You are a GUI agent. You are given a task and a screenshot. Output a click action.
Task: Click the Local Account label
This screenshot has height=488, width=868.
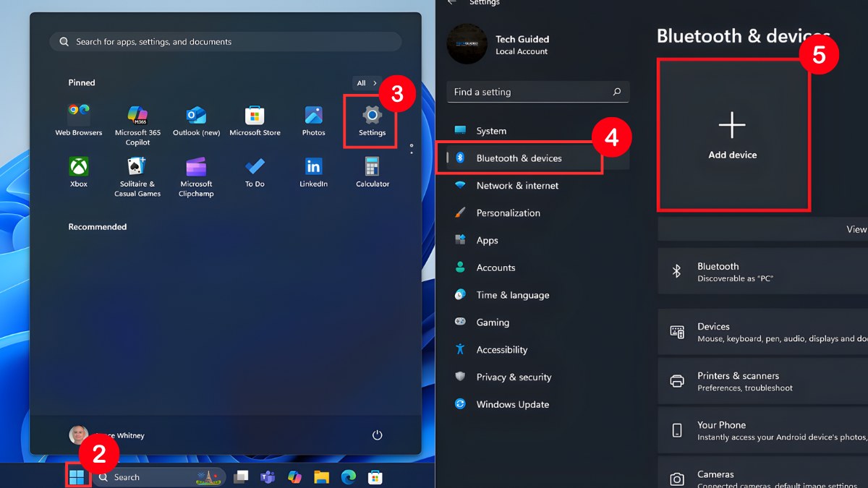pyautogui.click(x=522, y=52)
